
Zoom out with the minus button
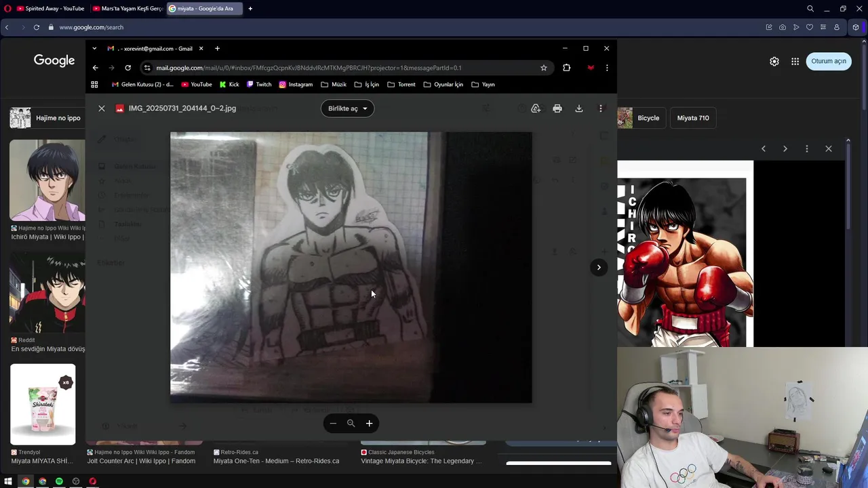pos(333,424)
